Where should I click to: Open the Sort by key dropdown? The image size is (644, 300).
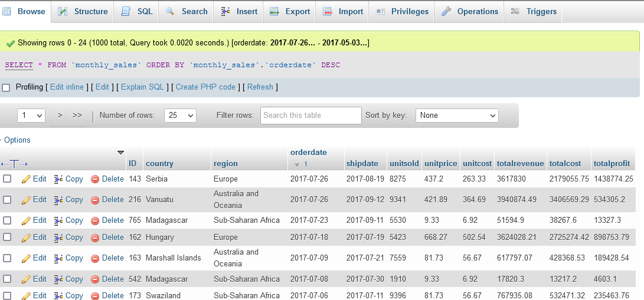tap(457, 116)
